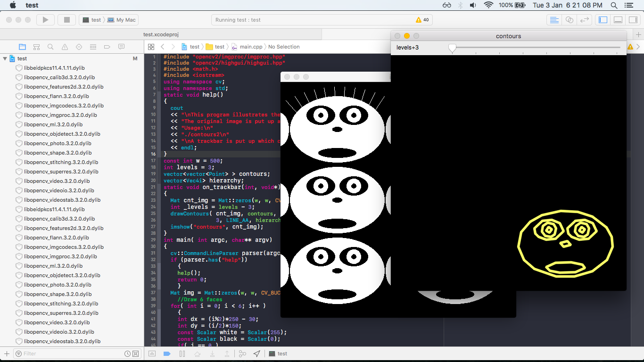Toggle the recent files filter clock icon

(127, 354)
